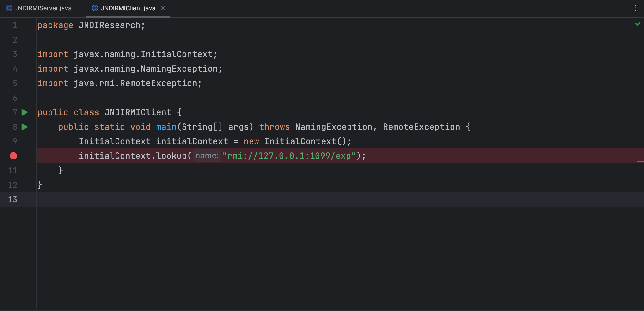Click 'JNDIRMIClient' in the class declaration
Image resolution: width=644 pixels, height=311 pixels.
coord(138,112)
